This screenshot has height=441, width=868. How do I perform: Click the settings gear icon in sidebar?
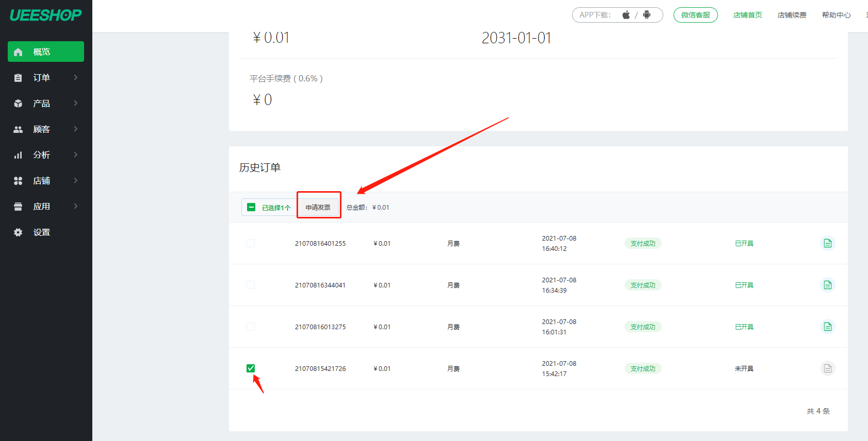[18, 232]
